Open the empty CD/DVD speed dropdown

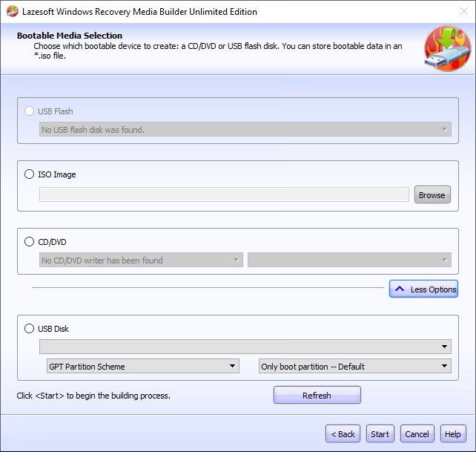(349, 261)
